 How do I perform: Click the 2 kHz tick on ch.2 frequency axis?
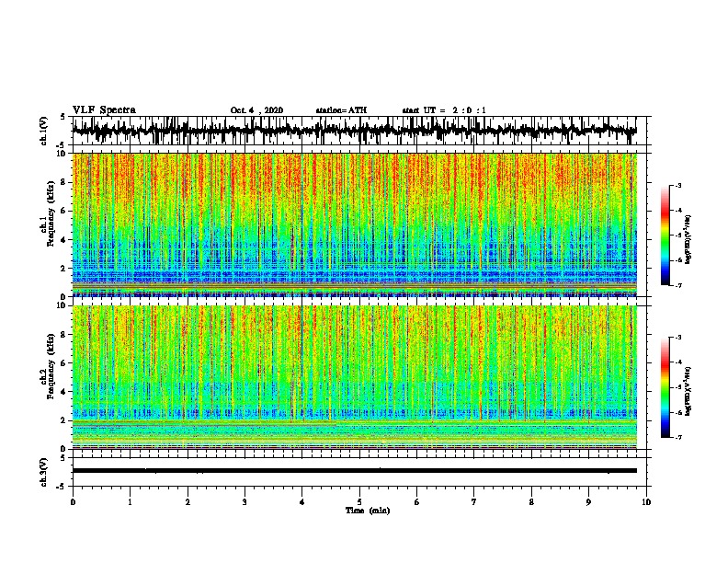64,420
